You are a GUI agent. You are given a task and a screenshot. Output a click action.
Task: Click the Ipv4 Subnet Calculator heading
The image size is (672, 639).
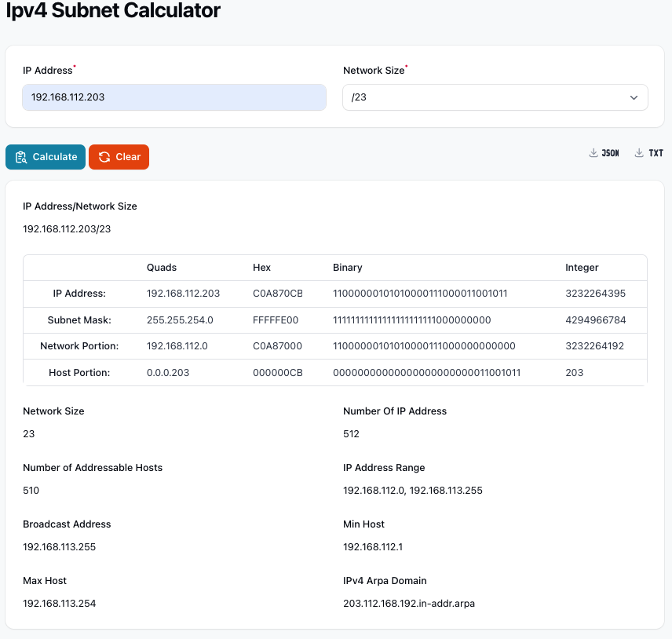tap(113, 11)
